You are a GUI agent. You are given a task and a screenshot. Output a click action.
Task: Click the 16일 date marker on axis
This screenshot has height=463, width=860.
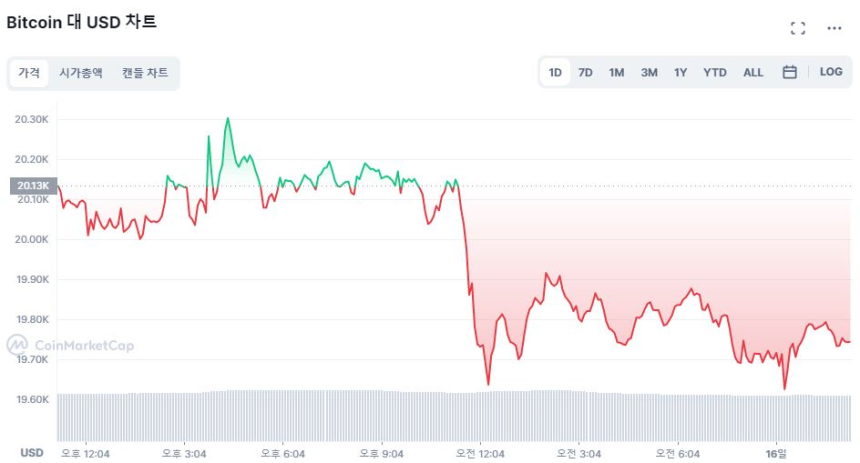pyautogui.click(x=777, y=453)
